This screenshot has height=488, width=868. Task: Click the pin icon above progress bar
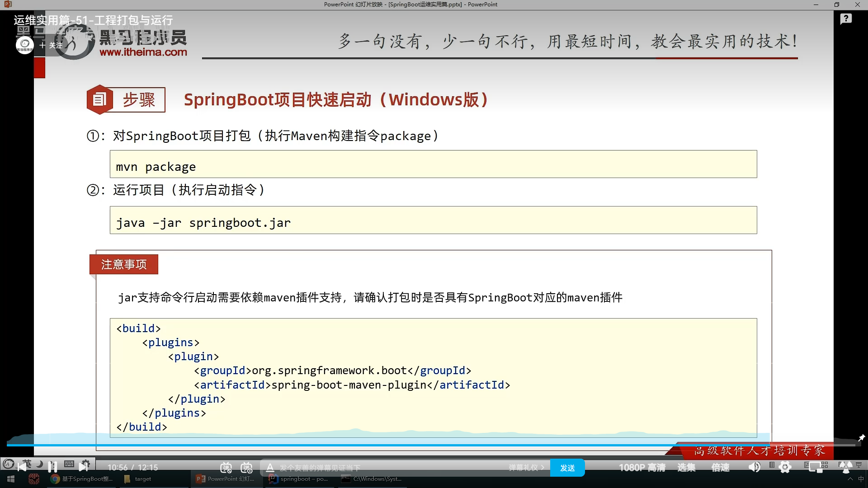point(861,437)
